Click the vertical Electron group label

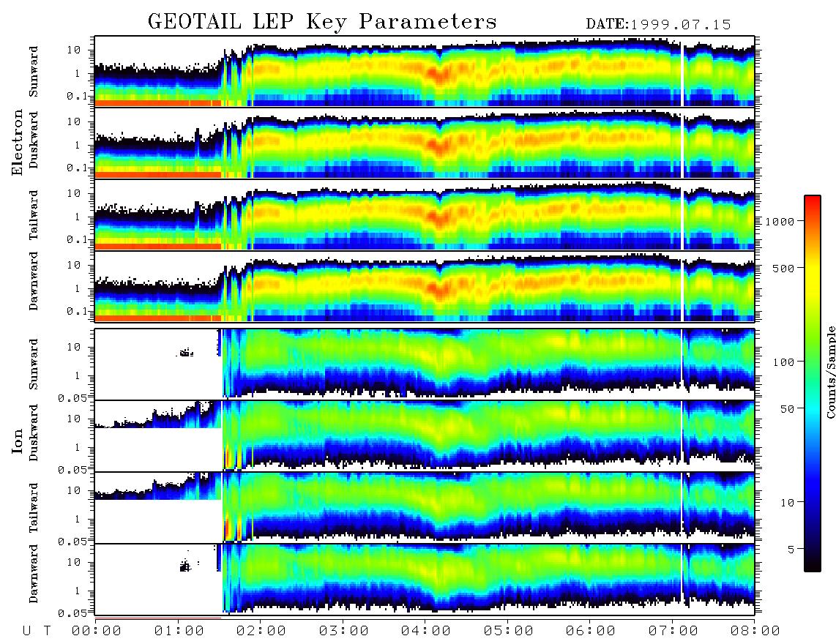(x=18, y=142)
